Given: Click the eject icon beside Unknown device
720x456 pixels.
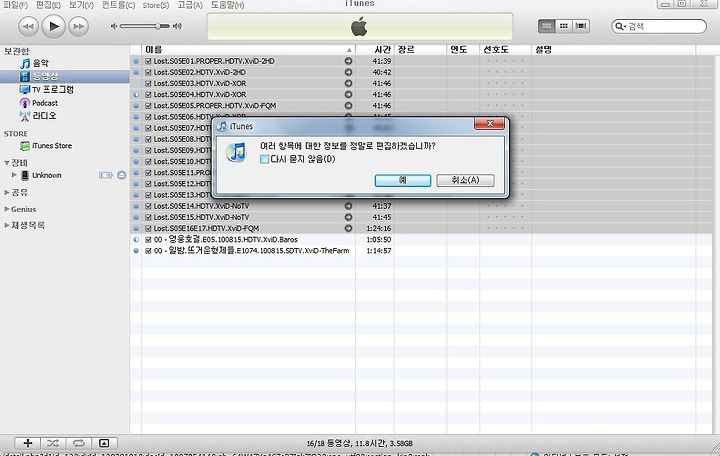Looking at the screenshot, I should pyautogui.click(x=122, y=175).
